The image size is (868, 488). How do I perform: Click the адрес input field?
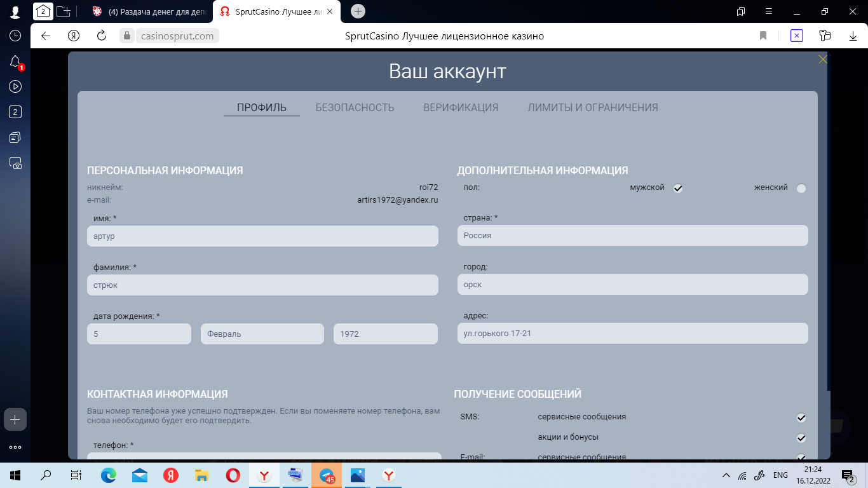[632, 334]
